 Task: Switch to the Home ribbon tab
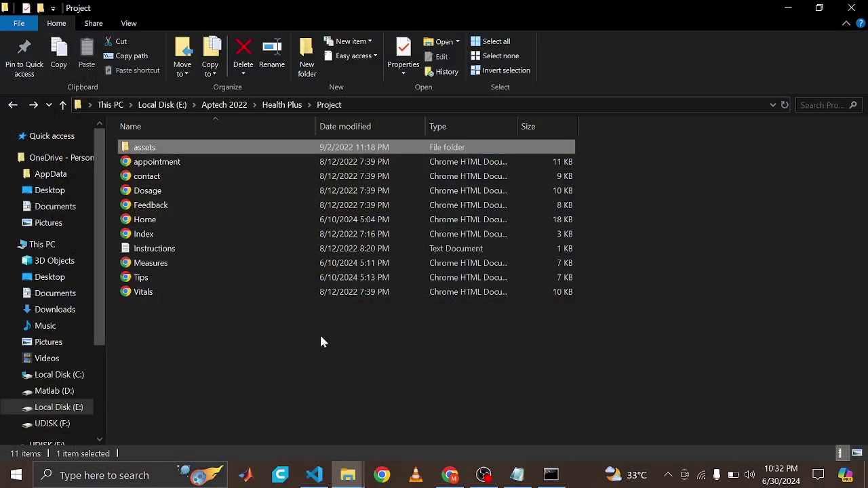pos(56,23)
